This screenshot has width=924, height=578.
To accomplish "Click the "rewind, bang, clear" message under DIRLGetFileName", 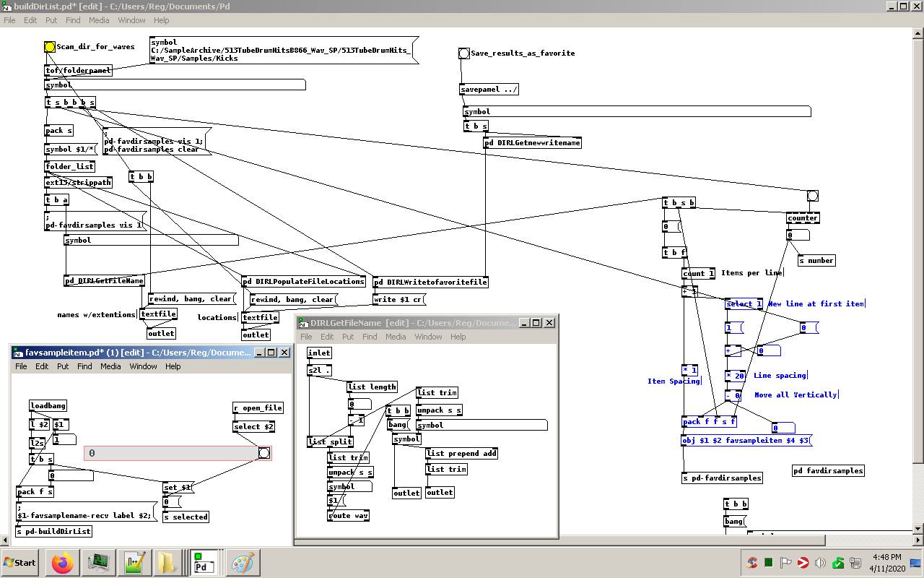I will coord(191,298).
